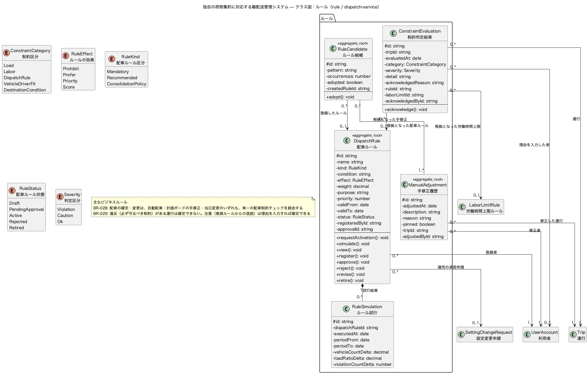588x374 pixels.
Task: Click -violationCountDelta: number in RuleSimulation
Action: pos(362,364)
